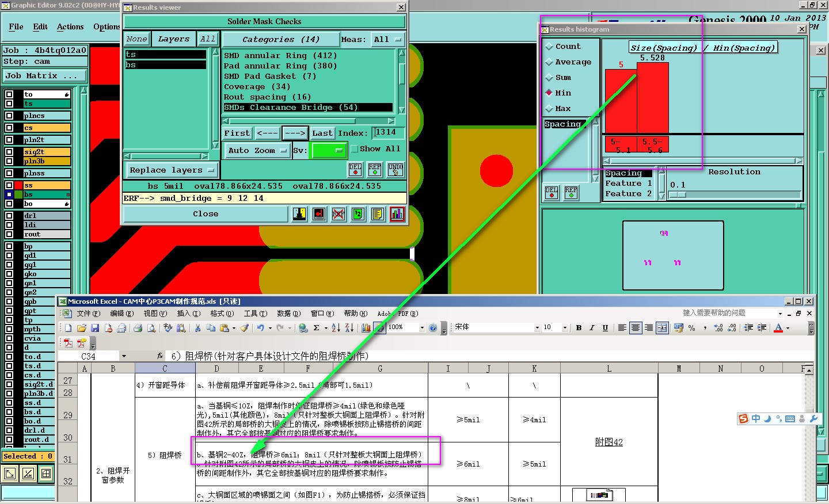Click the yellow report notes icon

pyautogui.click(x=377, y=214)
